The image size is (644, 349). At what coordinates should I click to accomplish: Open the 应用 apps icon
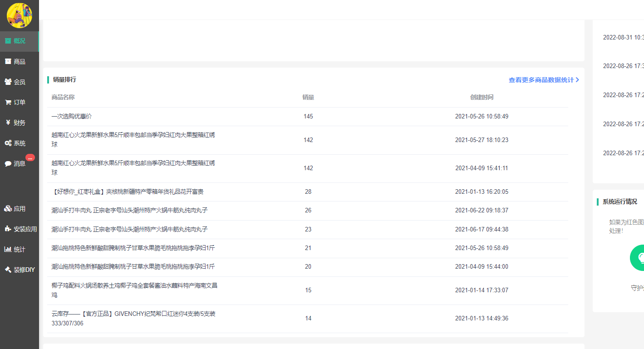(x=8, y=209)
